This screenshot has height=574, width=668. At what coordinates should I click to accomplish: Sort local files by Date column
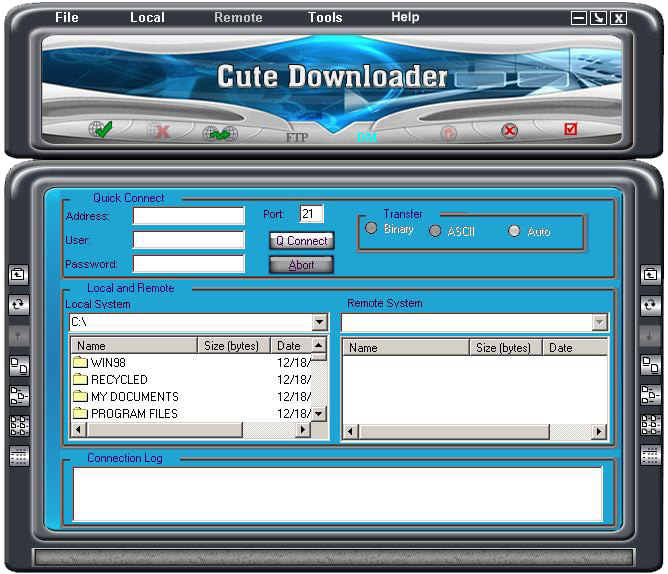[x=291, y=346]
